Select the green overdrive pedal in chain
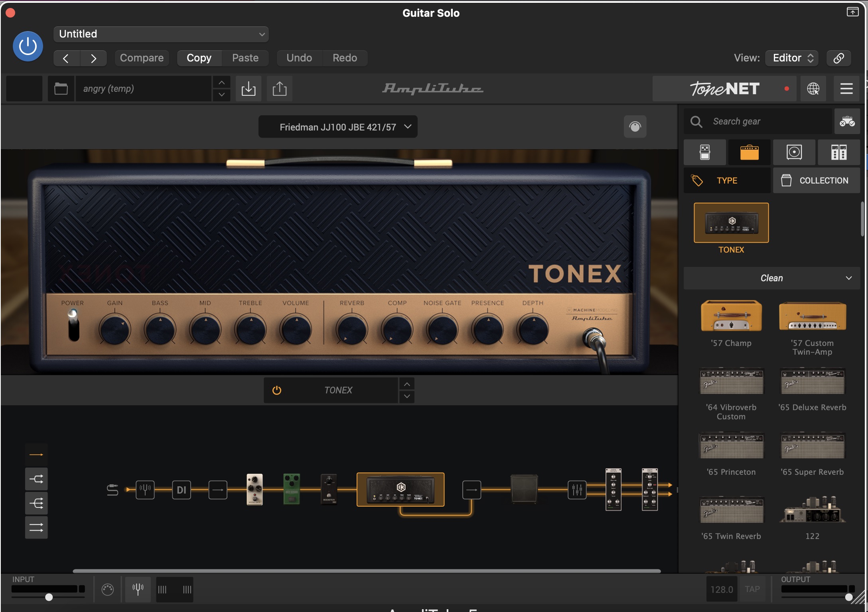Viewport: 868px width, 612px height. coord(292,489)
